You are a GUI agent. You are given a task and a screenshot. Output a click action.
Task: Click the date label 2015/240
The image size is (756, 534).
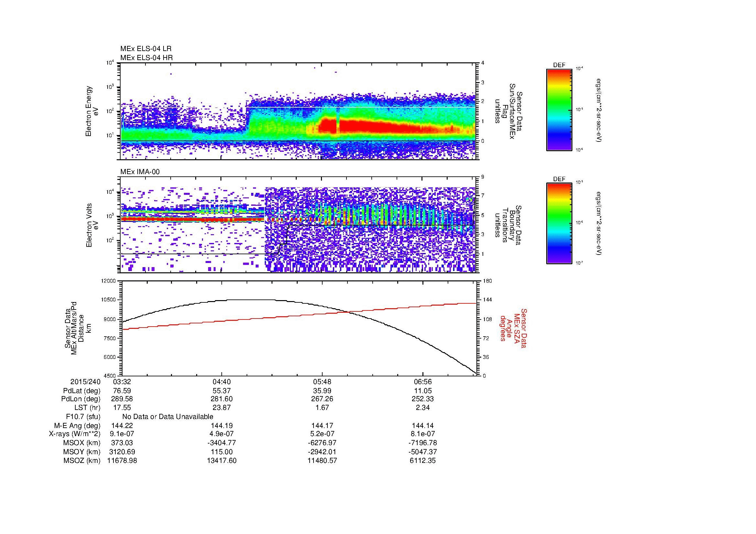[85, 382]
